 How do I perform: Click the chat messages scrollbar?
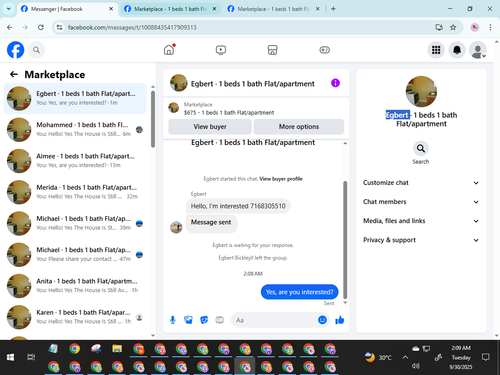(345, 239)
